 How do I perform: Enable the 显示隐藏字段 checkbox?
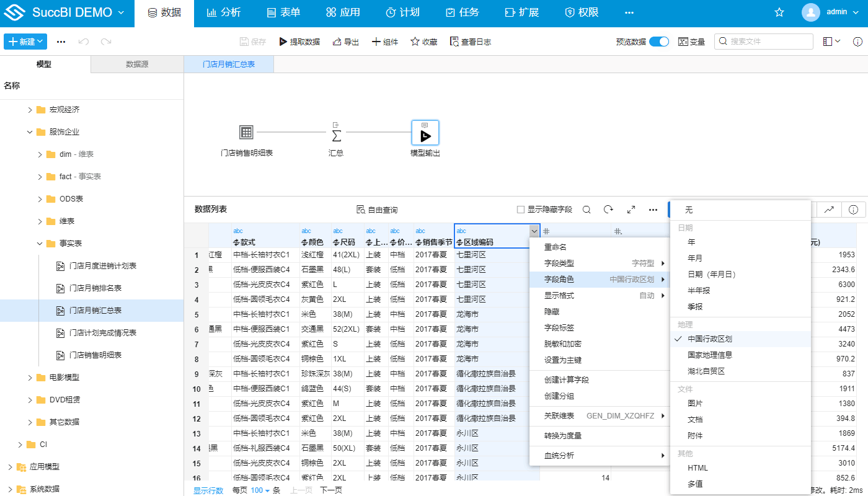[x=521, y=210]
